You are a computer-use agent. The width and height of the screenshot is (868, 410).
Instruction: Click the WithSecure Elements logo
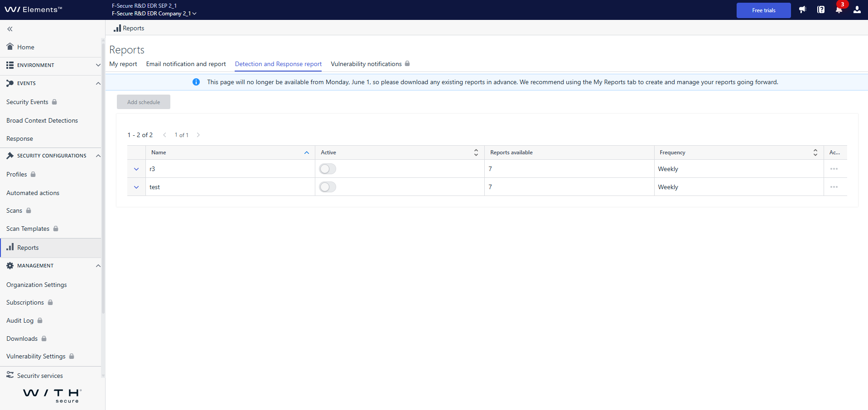34,10
